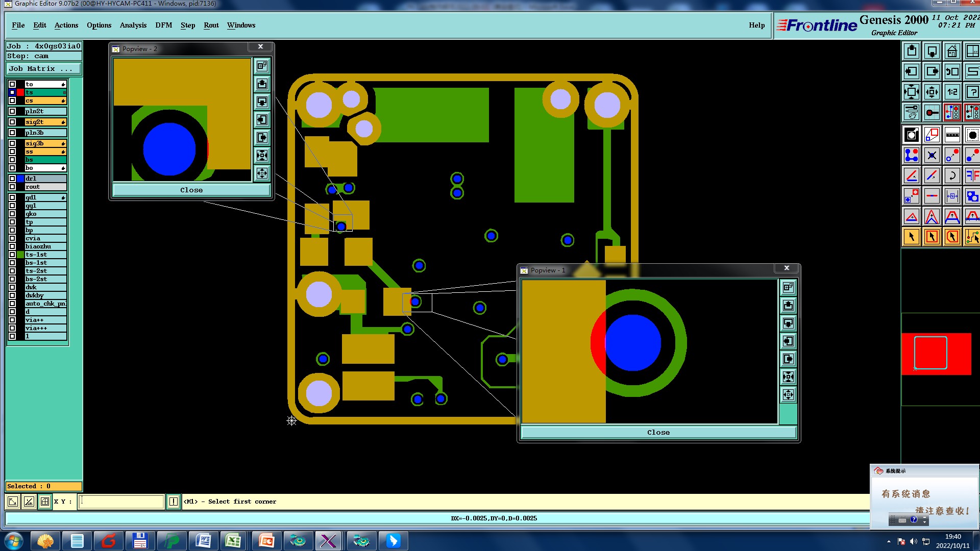Click the X Y coordinate input field
Screen dimensions: 980x551
pos(121,502)
